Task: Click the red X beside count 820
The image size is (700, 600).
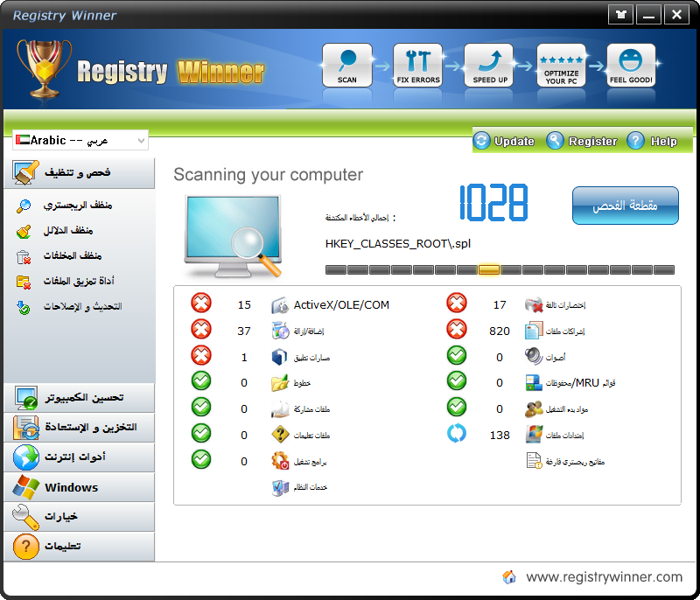Action: click(x=457, y=329)
